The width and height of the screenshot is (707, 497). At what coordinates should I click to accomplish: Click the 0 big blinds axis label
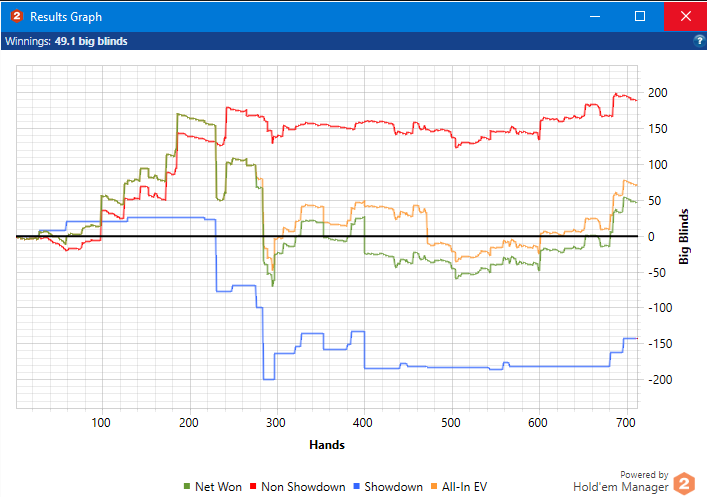pos(651,237)
